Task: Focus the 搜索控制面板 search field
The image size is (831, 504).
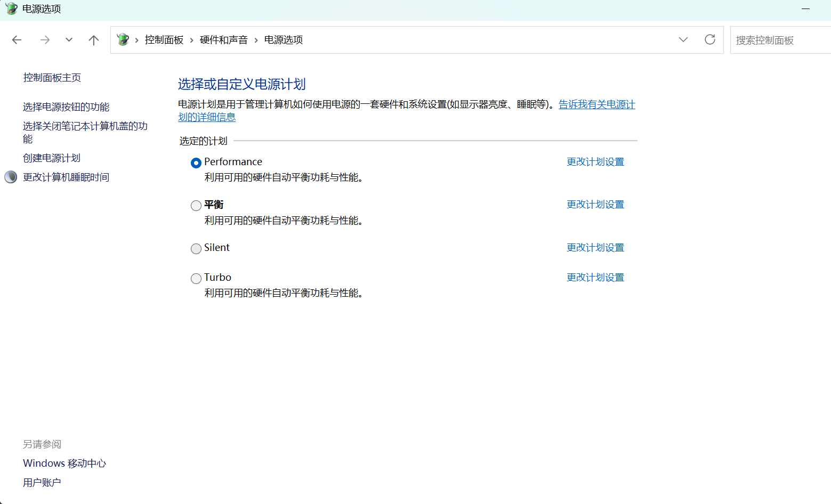Action: 780,40
